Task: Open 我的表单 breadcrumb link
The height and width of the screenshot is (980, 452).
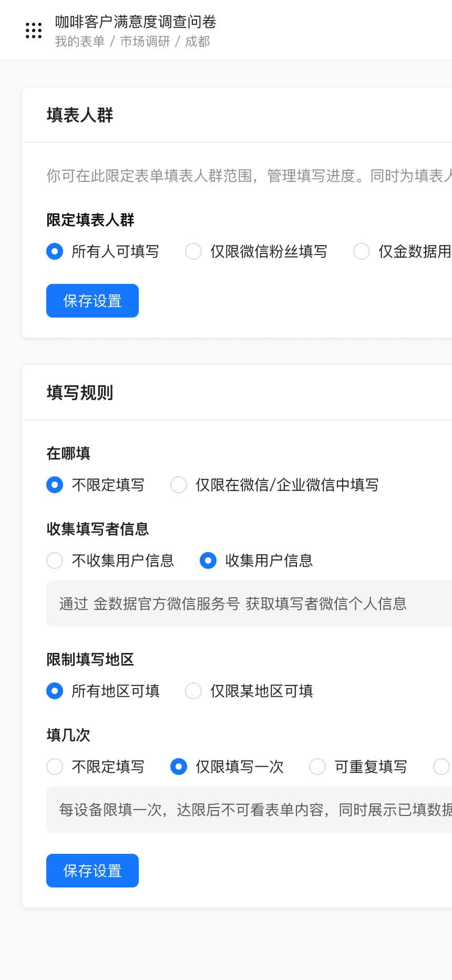Action: pyautogui.click(x=80, y=42)
